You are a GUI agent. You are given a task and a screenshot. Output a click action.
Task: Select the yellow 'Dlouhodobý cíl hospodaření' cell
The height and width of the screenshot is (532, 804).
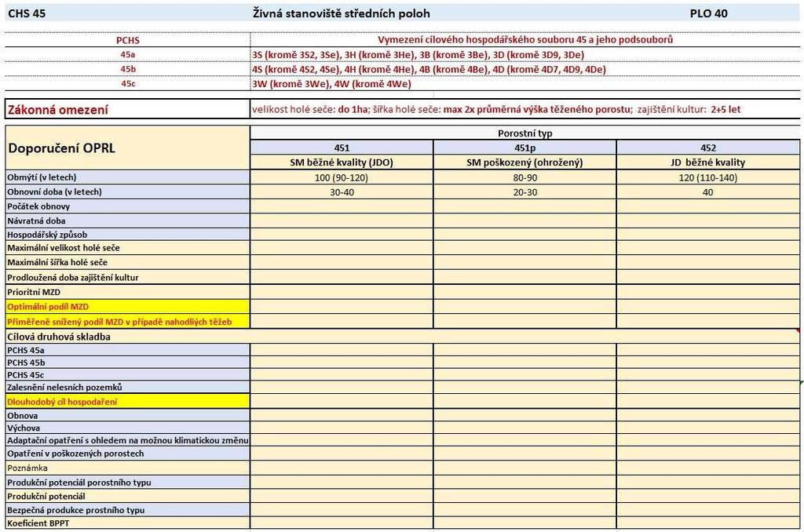click(x=127, y=401)
